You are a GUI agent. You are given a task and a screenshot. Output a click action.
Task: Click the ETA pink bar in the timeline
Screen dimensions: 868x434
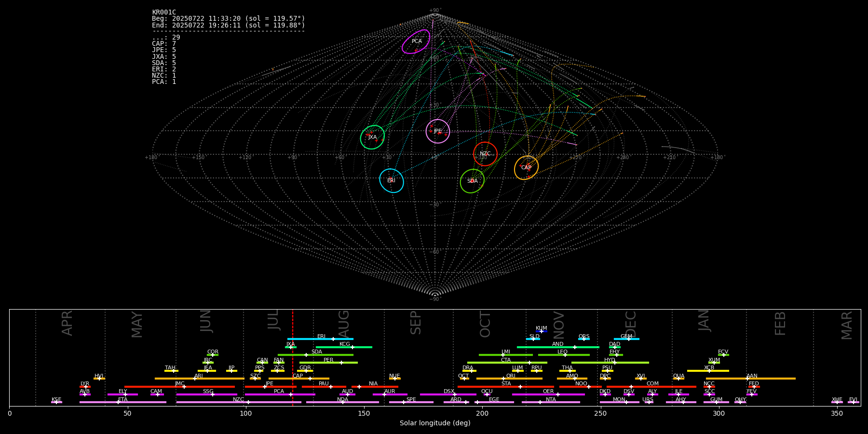123,402
